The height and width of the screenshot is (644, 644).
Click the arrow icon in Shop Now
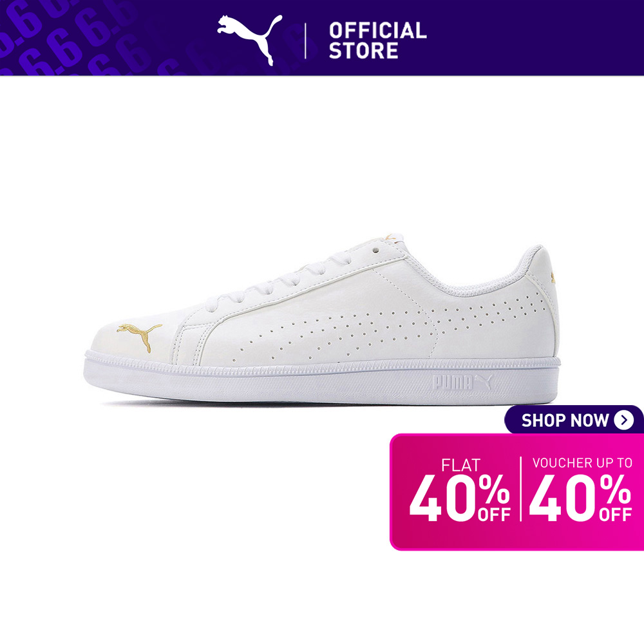point(624,420)
